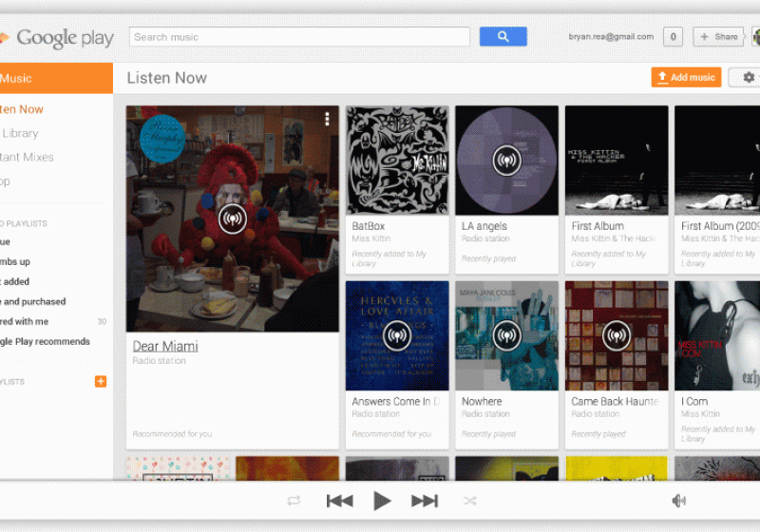The image size is (760, 532).
Task: Skip to the next track
Action: [x=425, y=501]
